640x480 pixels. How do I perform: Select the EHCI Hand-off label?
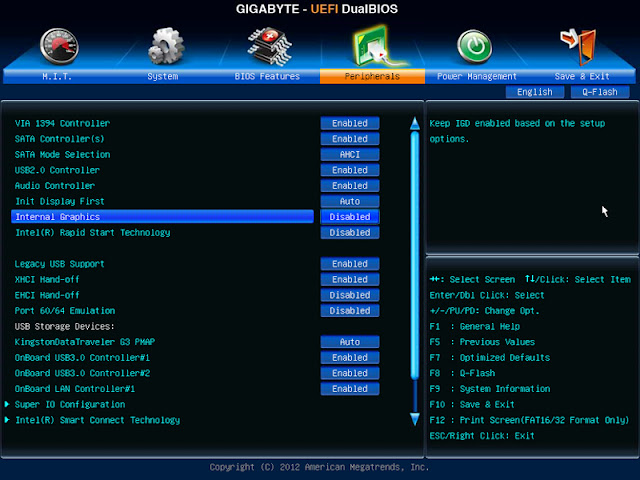pyautogui.click(x=47, y=295)
